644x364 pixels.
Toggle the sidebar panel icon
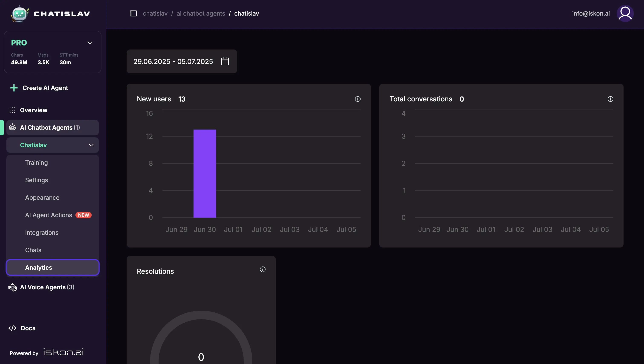(x=133, y=13)
